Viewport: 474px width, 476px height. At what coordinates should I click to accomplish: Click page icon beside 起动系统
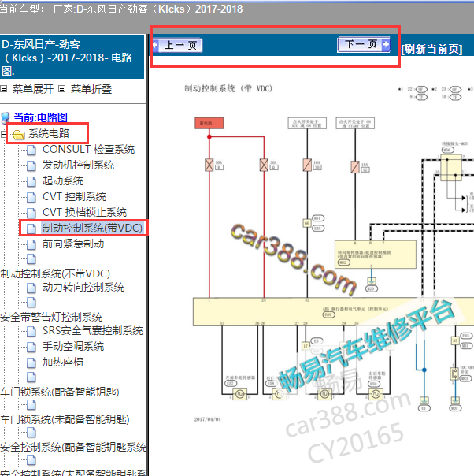click(31, 181)
